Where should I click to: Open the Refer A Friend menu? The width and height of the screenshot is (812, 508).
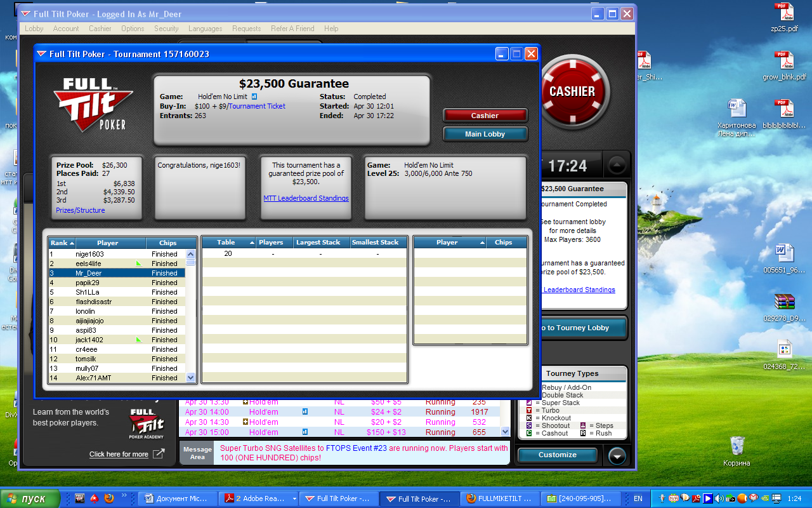292,29
